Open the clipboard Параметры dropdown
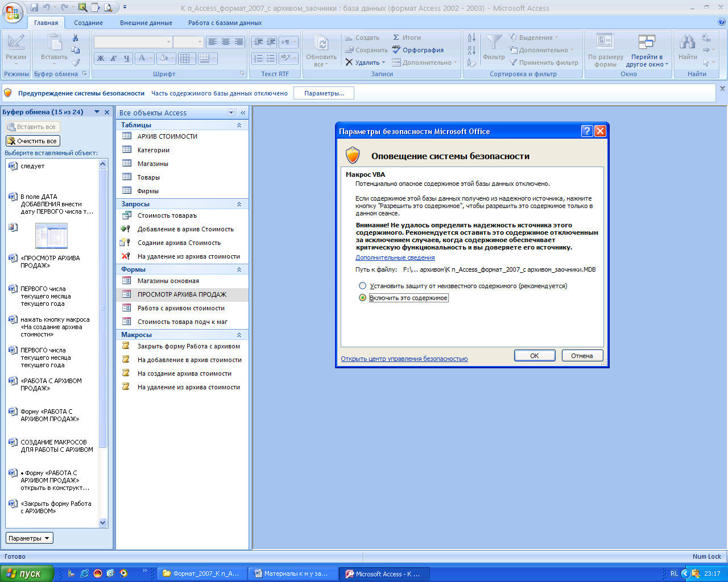This screenshot has height=582, width=728. (x=30, y=538)
